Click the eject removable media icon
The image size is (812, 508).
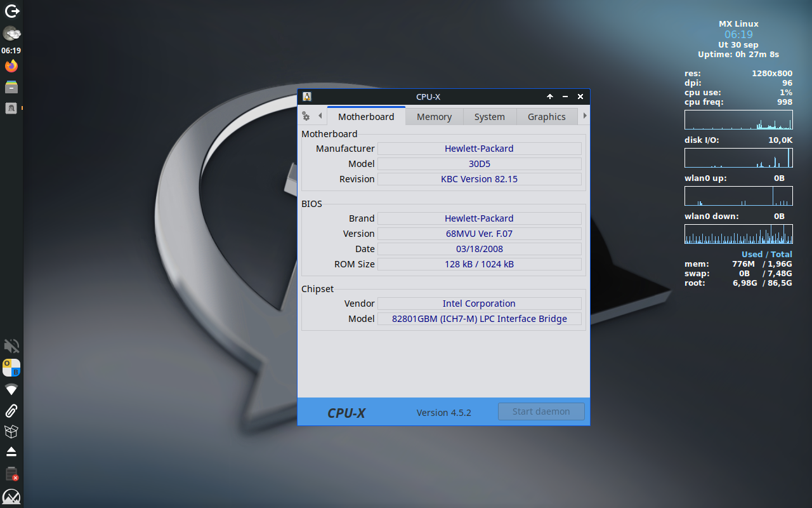[11, 452]
